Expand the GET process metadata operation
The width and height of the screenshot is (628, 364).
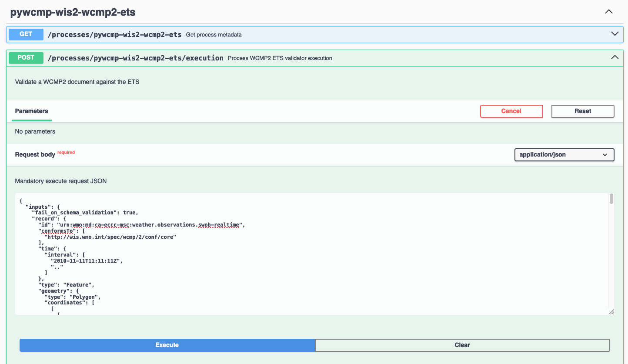point(615,33)
